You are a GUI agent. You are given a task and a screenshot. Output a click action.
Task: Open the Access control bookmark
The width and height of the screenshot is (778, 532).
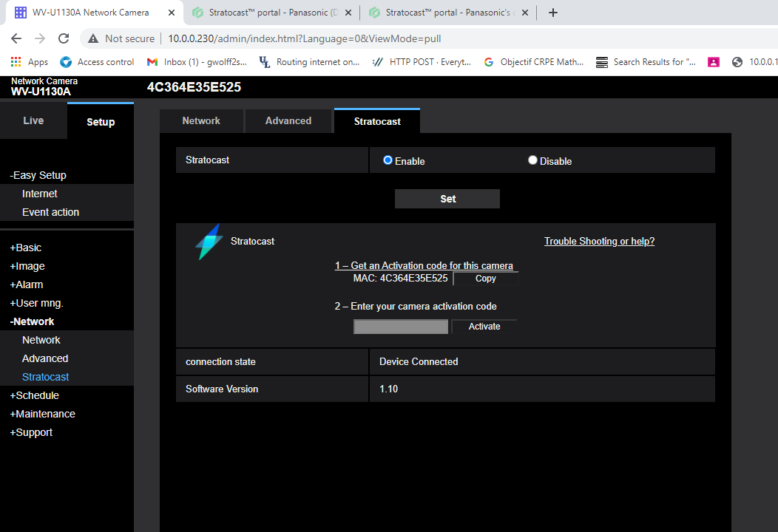pyautogui.click(x=97, y=62)
